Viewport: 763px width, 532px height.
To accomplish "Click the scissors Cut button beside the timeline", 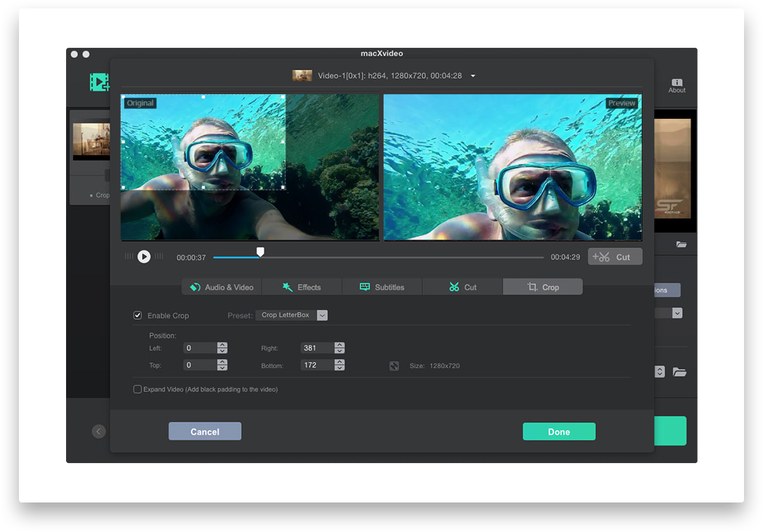I will [615, 257].
